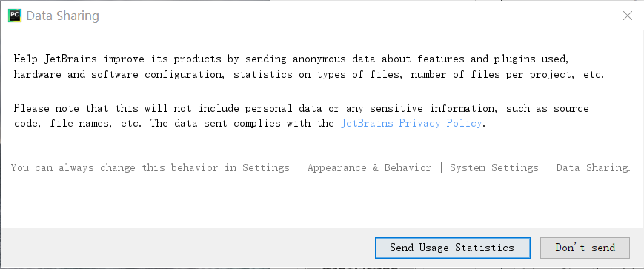644x269 pixels.
Task: Click the 'Please note' paragraph text
Action: coord(301,116)
